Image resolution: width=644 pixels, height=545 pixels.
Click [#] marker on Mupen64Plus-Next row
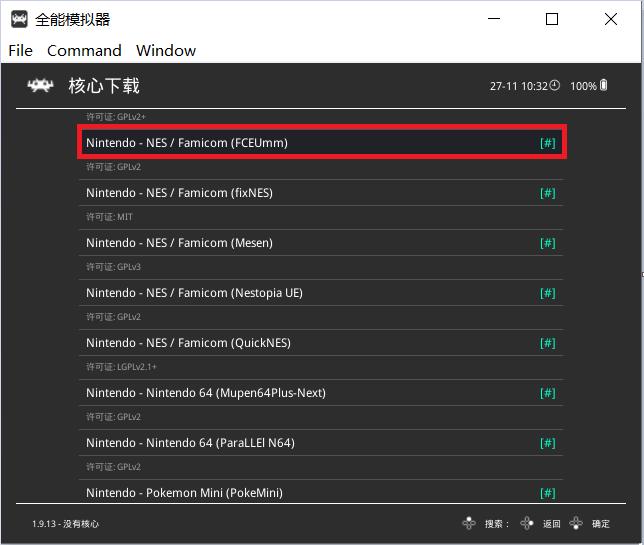pyautogui.click(x=547, y=393)
